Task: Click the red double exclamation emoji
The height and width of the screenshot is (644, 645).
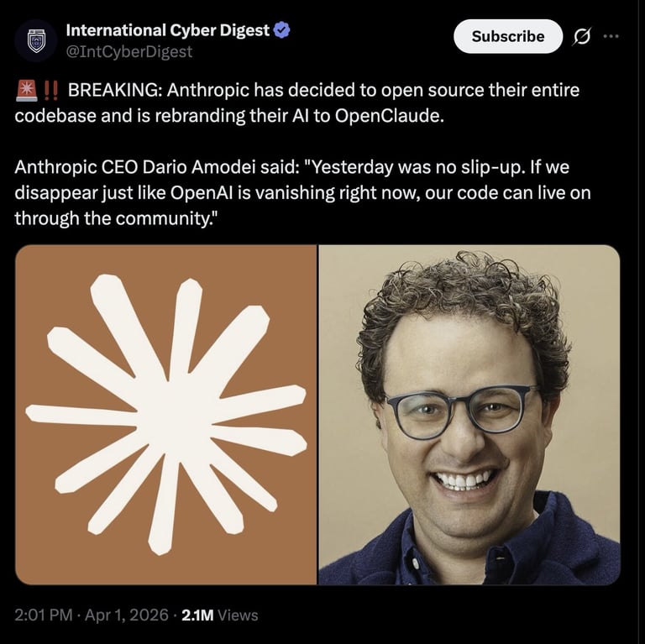Action: (x=50, y=90)
